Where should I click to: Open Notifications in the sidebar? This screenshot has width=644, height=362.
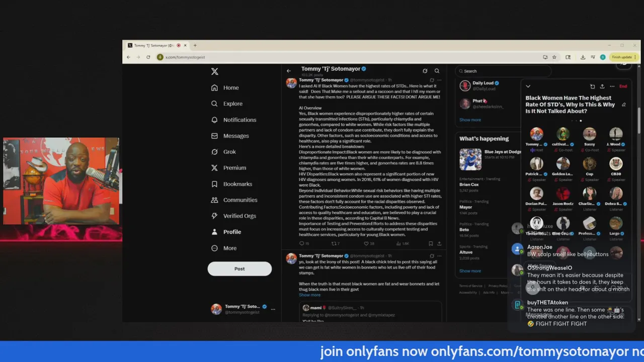233,120
